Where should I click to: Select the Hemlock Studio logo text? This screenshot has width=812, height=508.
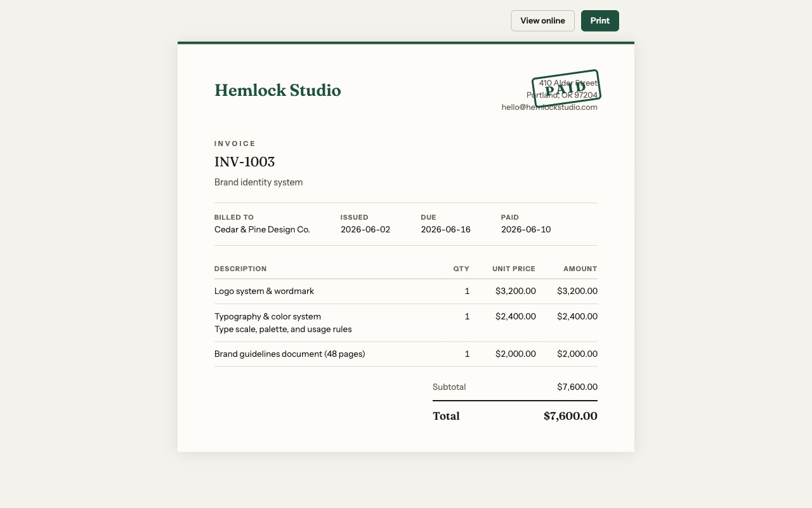coord(278,90)
